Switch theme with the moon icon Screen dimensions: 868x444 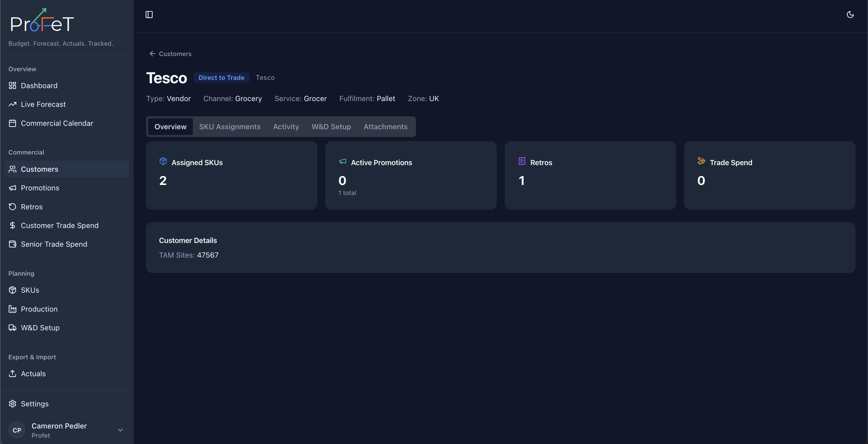tap(850, 14)
